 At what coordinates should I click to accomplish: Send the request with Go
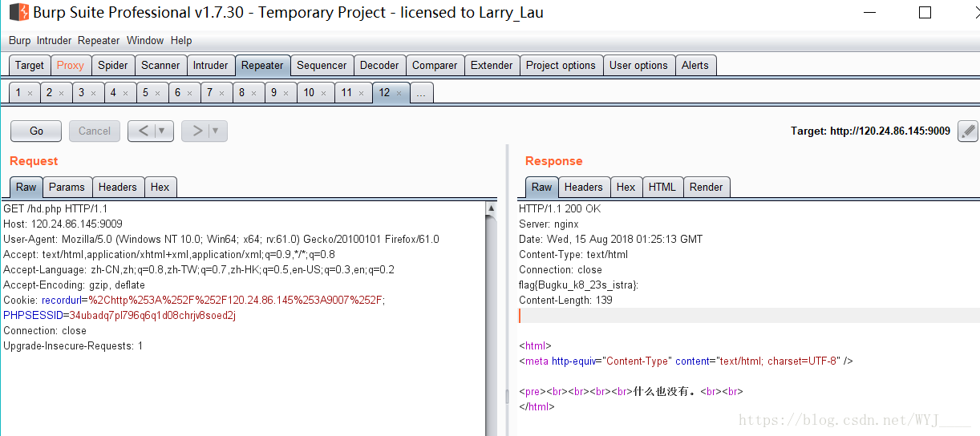[x=36, y=131]
